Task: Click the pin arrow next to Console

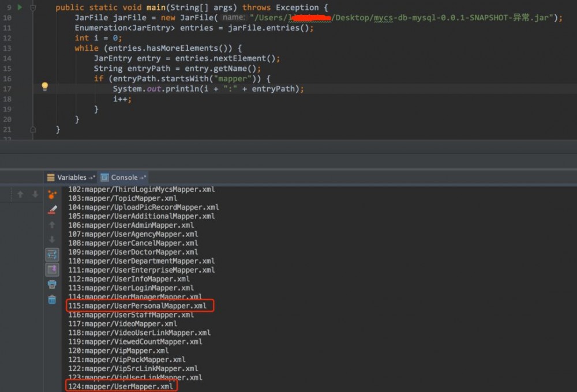Action: (143, 178)
